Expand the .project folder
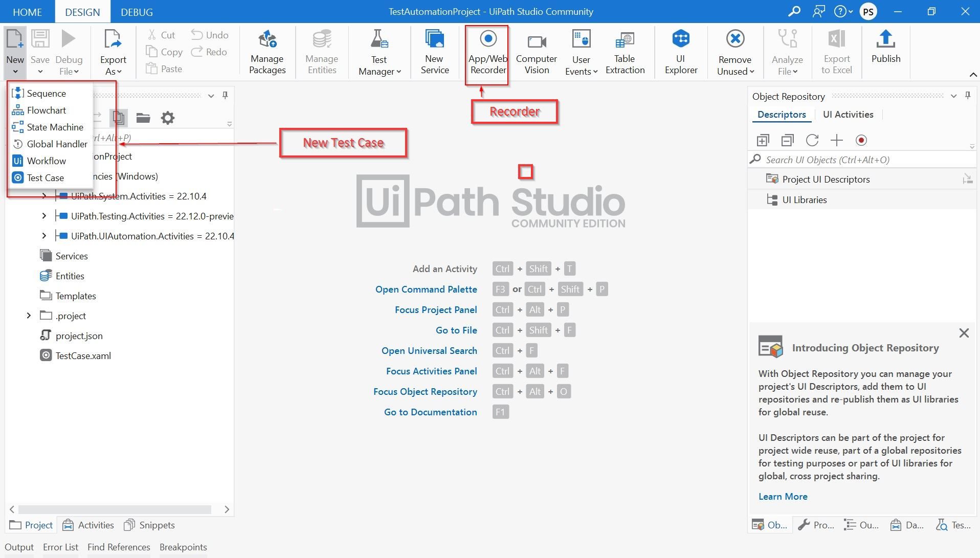980x558 pixels. [29, 316]
